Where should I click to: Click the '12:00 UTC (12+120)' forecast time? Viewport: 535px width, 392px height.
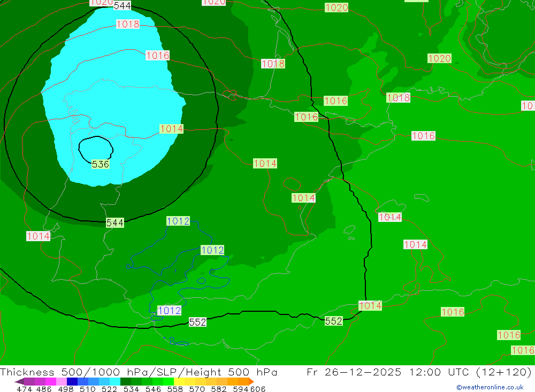pyautogui.click(x=470, y=372)
